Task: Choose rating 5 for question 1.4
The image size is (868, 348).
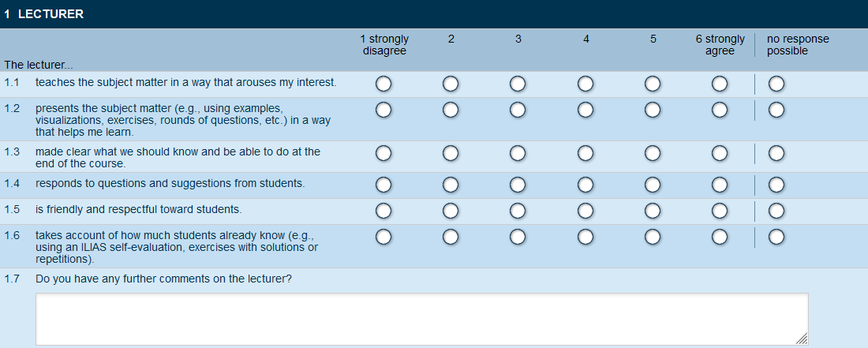Action: [x=653, y=185]
